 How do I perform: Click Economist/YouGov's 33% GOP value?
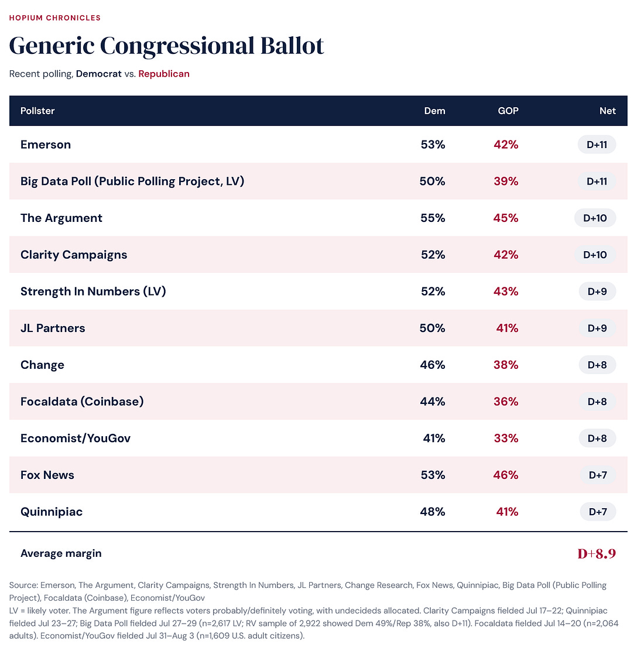click(506, 439)
